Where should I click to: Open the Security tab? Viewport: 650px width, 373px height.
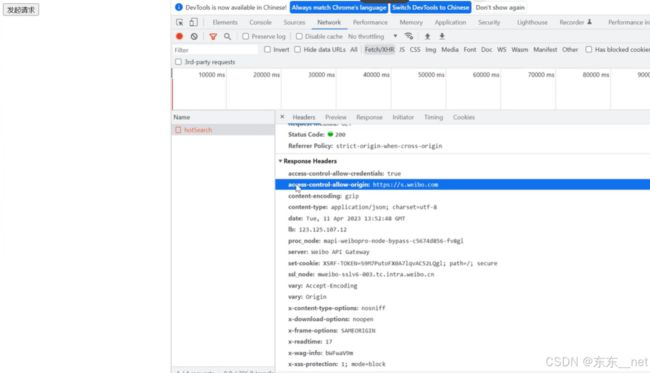(x=489, y=22)
